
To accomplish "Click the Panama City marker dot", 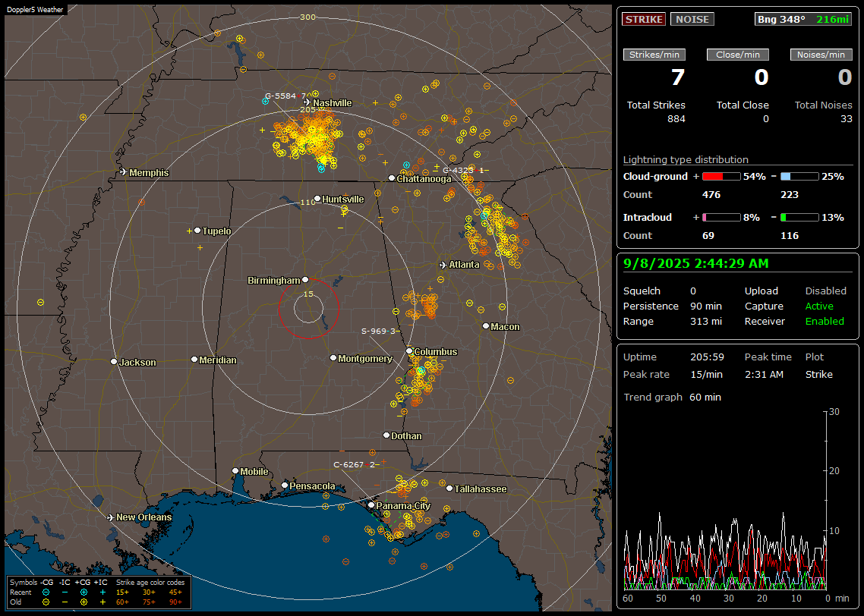I will [371, 504].
